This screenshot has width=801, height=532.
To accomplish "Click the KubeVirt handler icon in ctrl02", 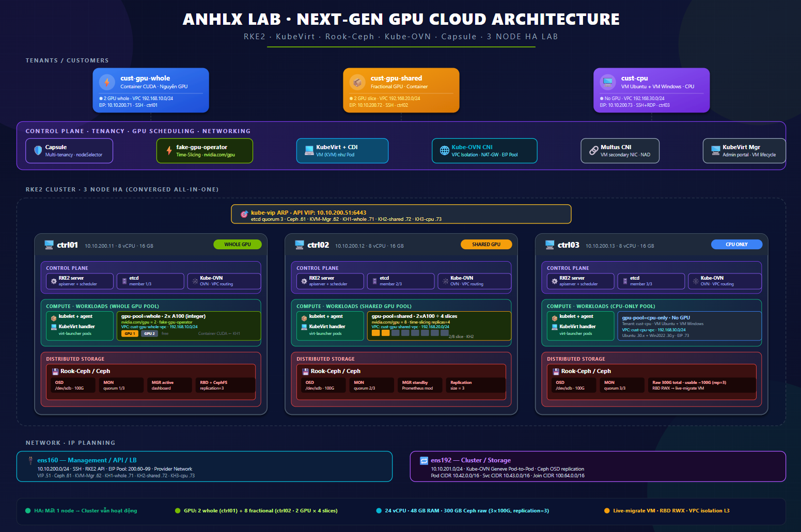I will pyautogui.click(x=304, y=327).
